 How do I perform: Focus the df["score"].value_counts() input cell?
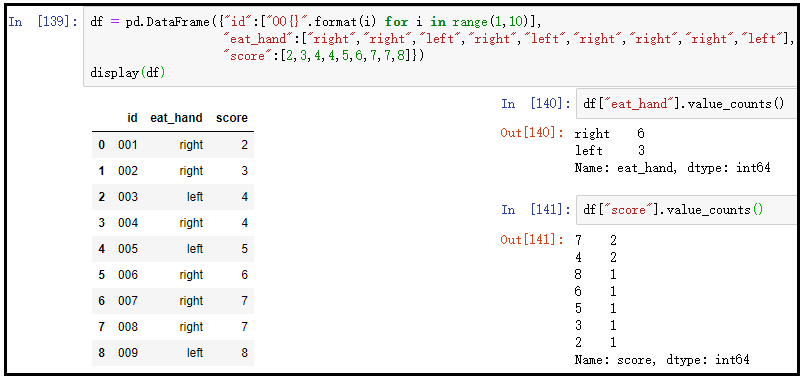coord(686,209)
